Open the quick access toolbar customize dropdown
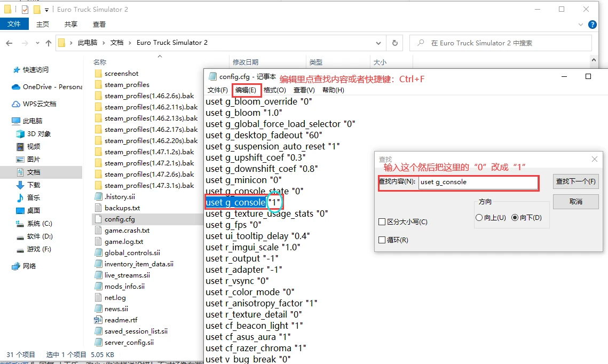608x364 pixels. (x=46, y=9)
